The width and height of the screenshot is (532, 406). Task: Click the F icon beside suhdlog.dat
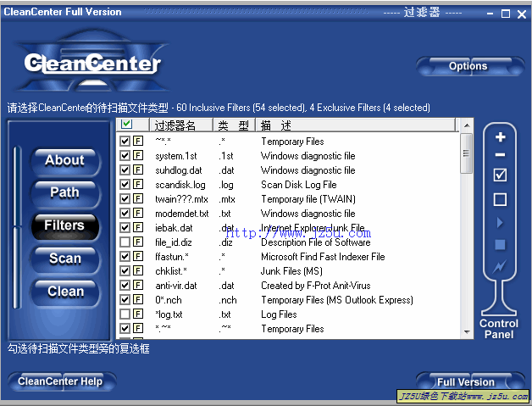pyautogui.click(x=138, y=170)
